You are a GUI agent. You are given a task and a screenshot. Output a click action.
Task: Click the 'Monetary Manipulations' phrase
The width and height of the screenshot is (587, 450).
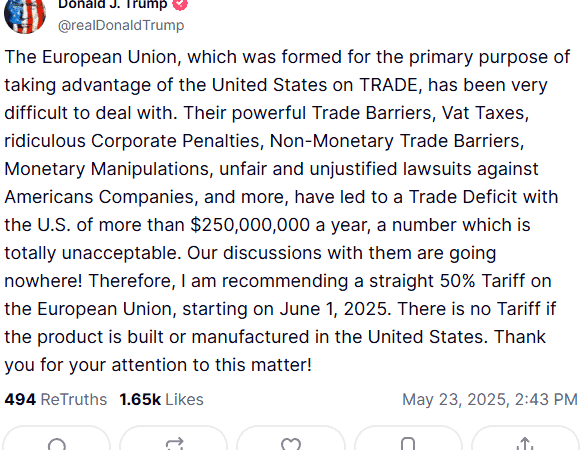[106, 169]
